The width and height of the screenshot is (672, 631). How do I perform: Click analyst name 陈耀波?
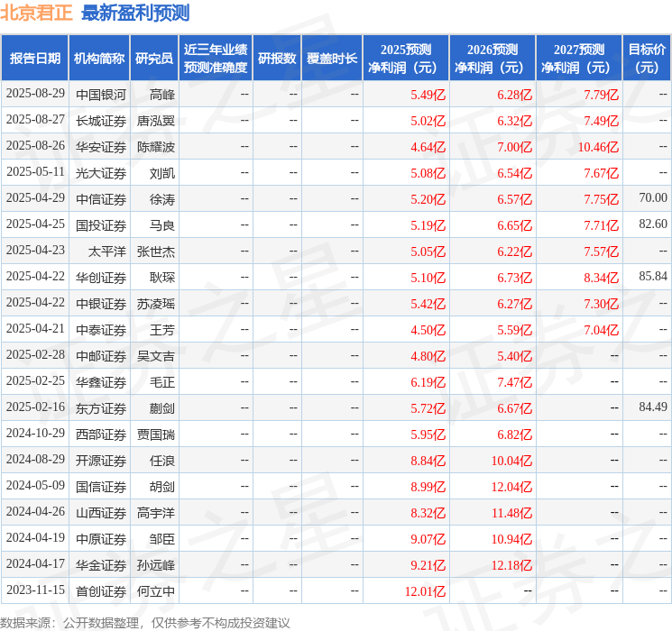click(156, 147)
